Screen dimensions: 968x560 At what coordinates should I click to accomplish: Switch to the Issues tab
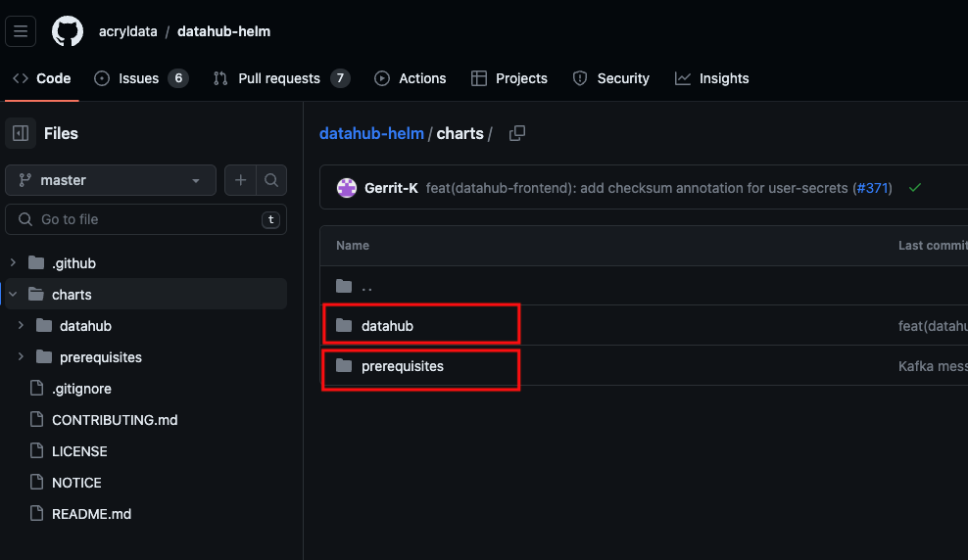[141, 78]
